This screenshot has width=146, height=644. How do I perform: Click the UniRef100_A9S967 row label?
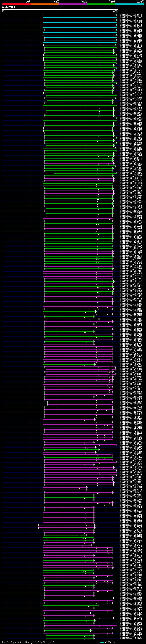tap(131, 590)
